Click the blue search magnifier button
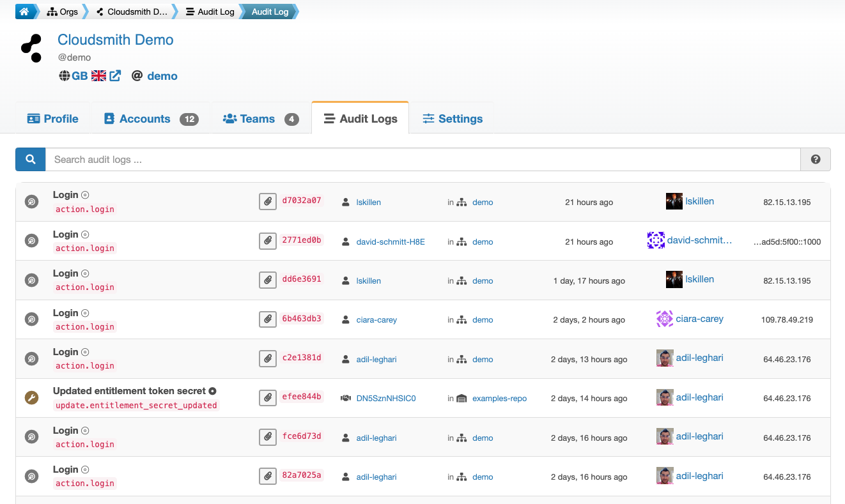 coord(30,160)
